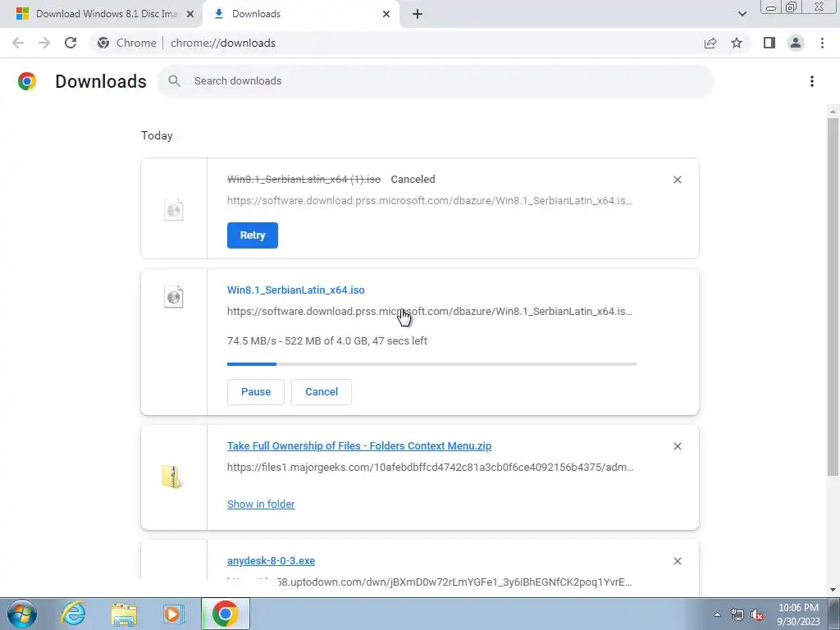Open a new tab with the plus button
The width and height of the screenshot is (840, 630).
(418, 14)
